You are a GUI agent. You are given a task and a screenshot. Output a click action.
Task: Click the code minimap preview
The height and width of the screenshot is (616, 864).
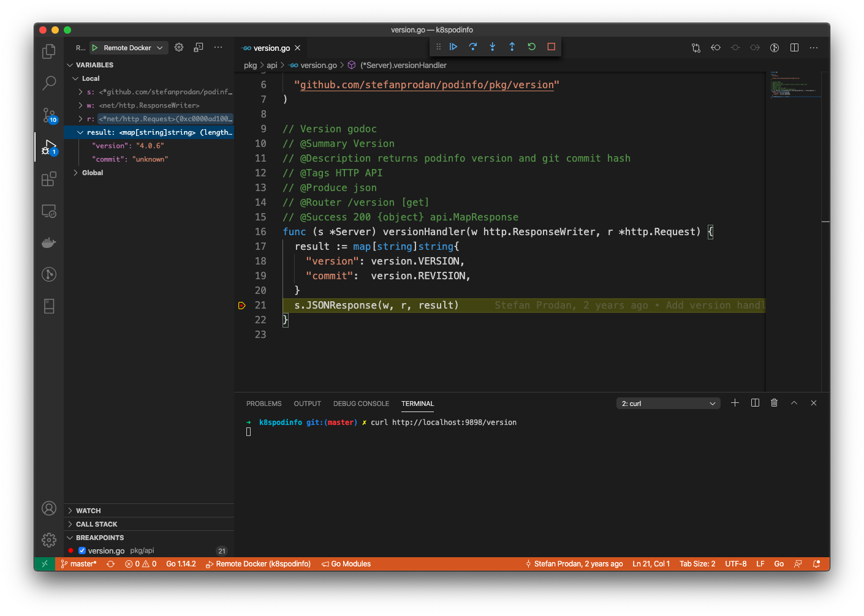tap(794, 86)
